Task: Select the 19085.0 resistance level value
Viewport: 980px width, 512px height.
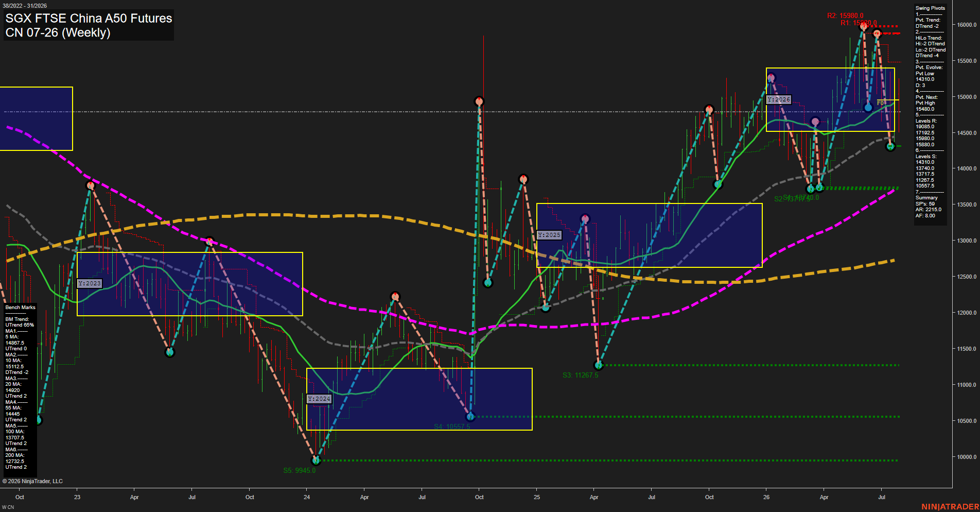Action: (925, 127)
